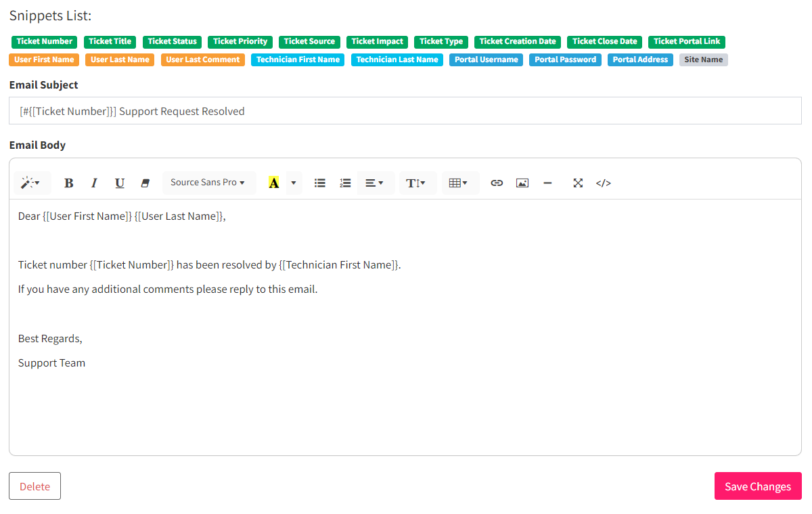Viewport: 812px width, 514px height.
Task: Click the Portal Password snippet tag
Action: [566, 60]
